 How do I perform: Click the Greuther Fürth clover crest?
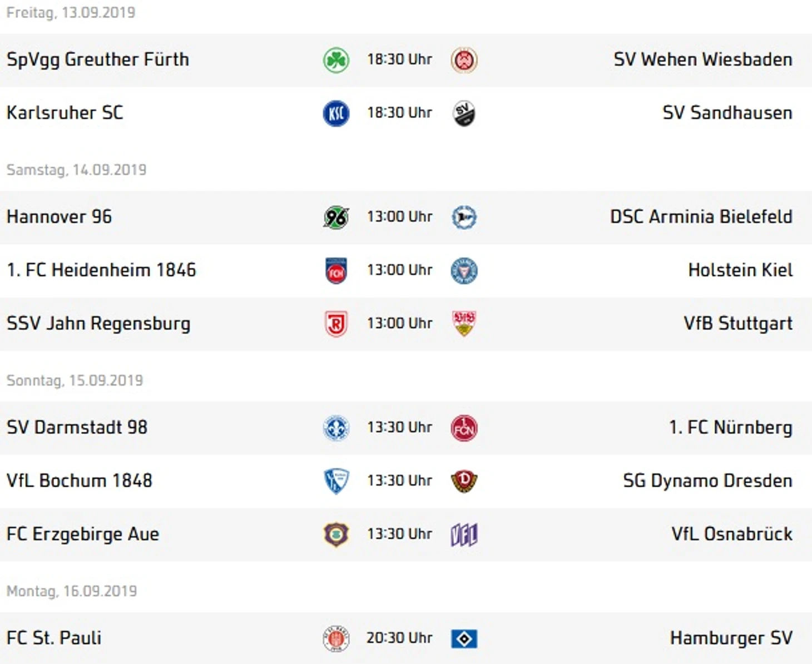point(336,60)
